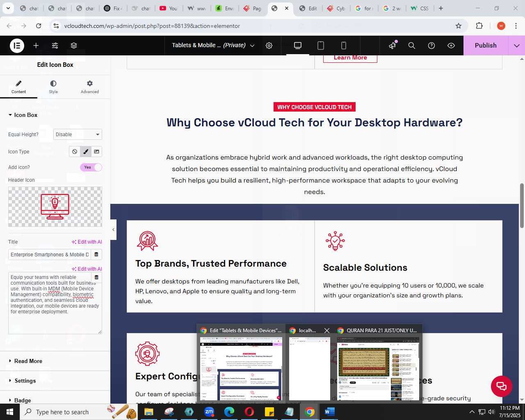Bookmark this page star icon
The width and height of the screenshot is (525, 420).
(459, 26)
